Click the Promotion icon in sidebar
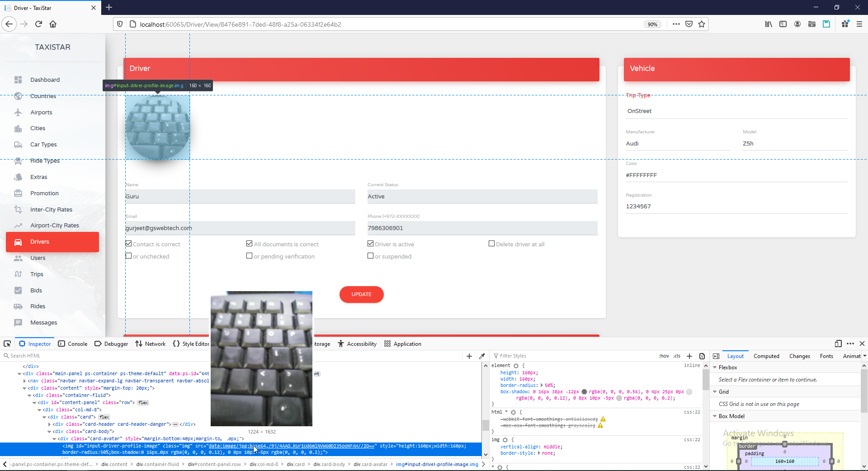This screenshot has width=868, height=471. [18, 193]
